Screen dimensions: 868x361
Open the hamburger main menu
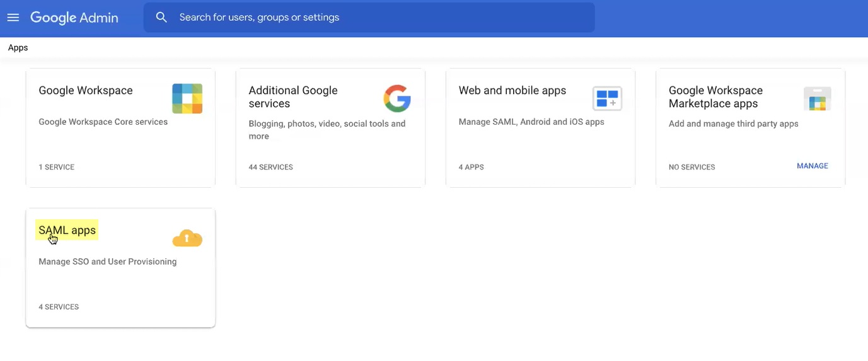[x=13, y=18]
